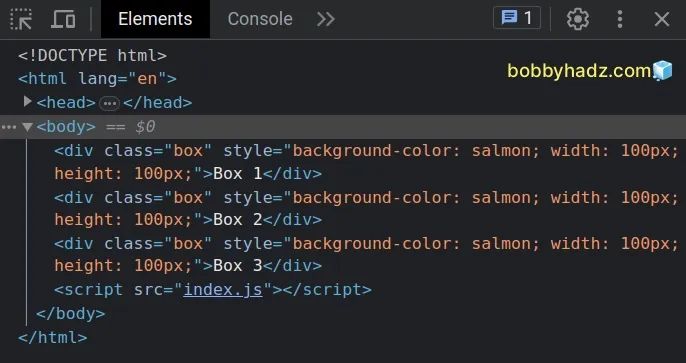This screenshot has width=686, height=363.
Task: Click the "Box 3" text content
Action: tap(238, 265)
